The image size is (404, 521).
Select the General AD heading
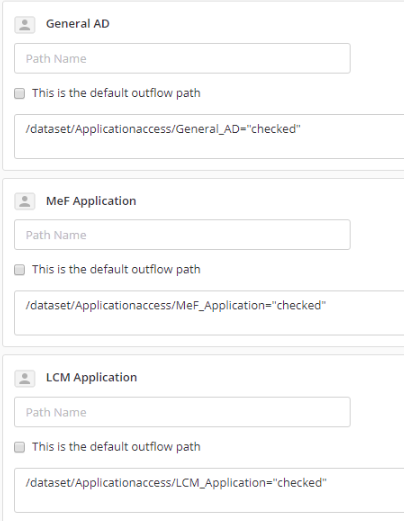(x=78, y=24)
